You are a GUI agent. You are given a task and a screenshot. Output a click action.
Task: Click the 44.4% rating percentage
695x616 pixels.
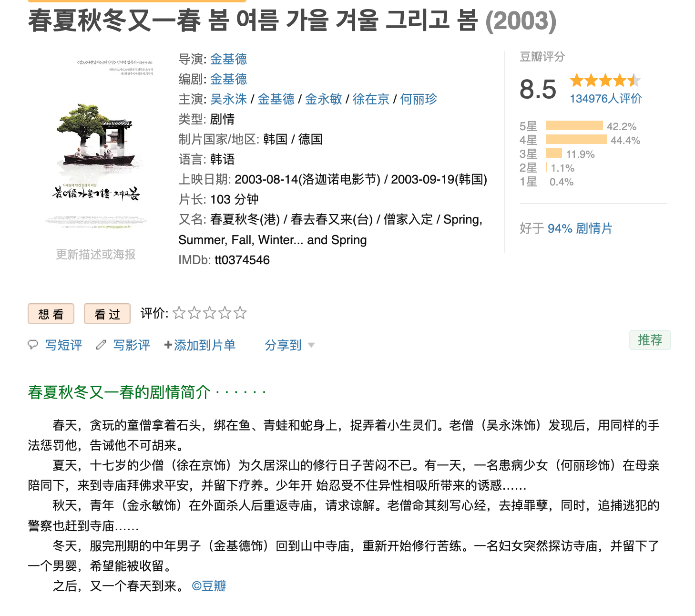coord(625,140)
